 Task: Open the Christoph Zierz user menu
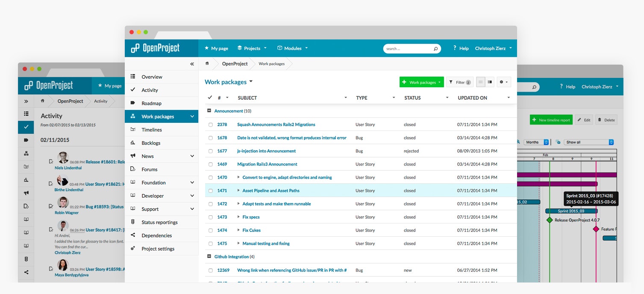point(494,48)
